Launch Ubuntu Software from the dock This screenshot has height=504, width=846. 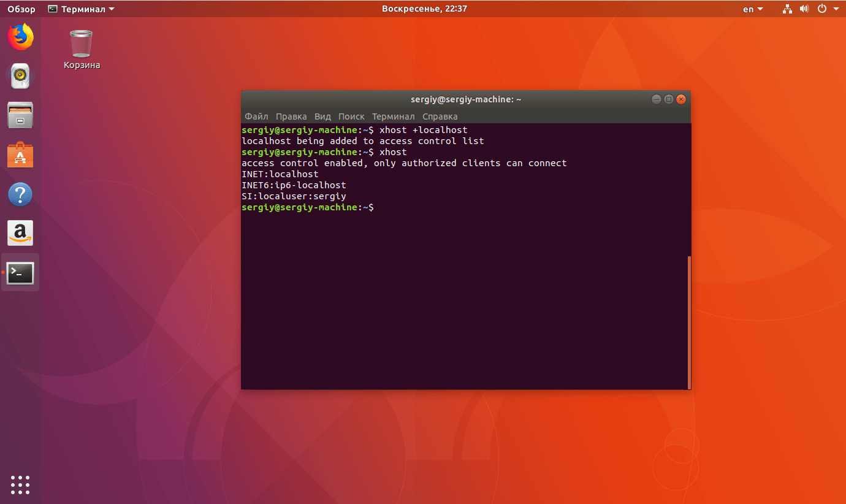point(20,155)
